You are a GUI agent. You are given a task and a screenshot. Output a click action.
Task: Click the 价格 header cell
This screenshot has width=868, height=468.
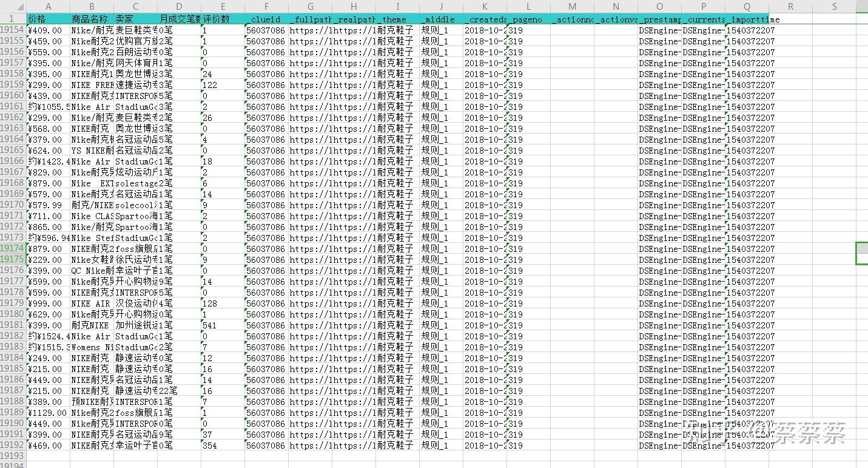click(x=49, y=19)
